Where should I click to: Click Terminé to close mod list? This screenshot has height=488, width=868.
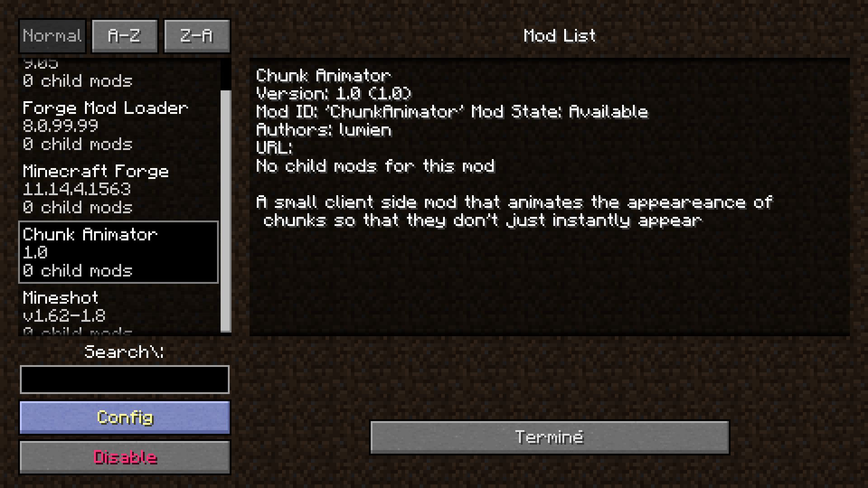tap(549, 437)
